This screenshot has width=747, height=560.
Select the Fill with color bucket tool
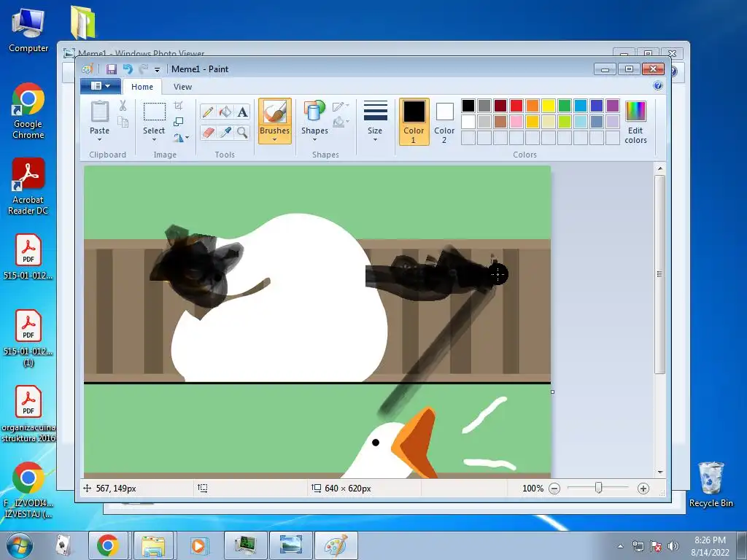point(225,112)
